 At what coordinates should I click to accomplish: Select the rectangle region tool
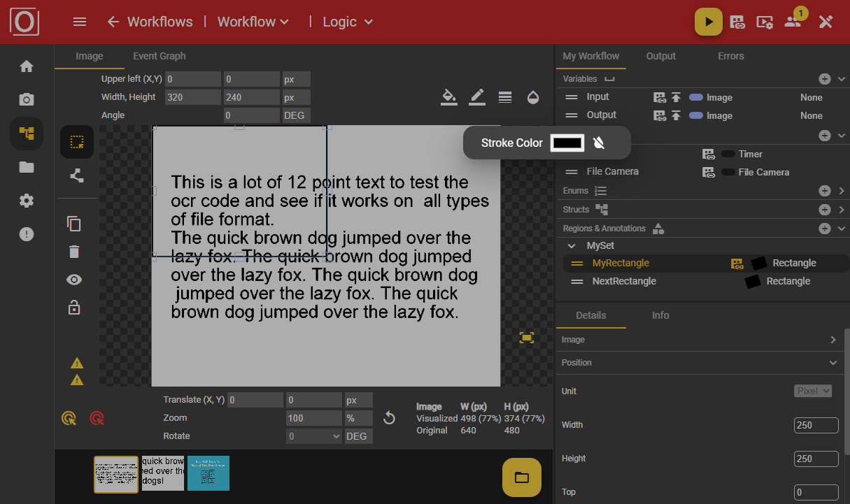coord(76,141)
